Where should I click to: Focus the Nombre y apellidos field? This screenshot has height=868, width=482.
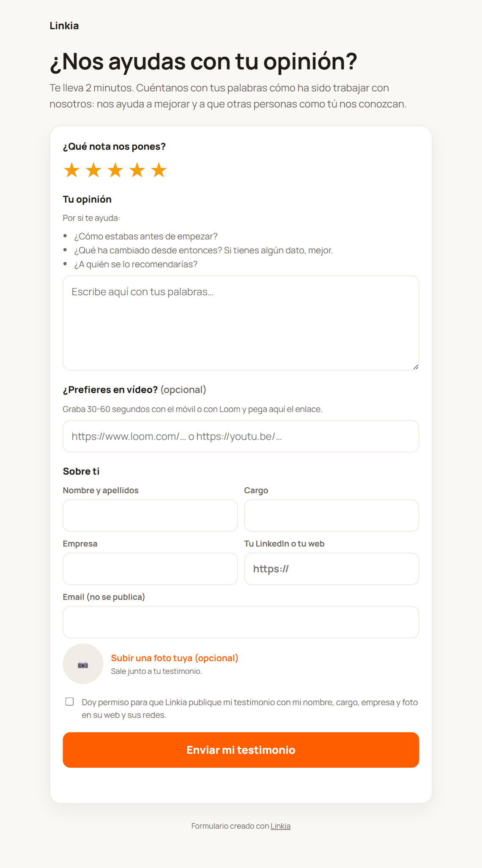[x=150, y=516]
